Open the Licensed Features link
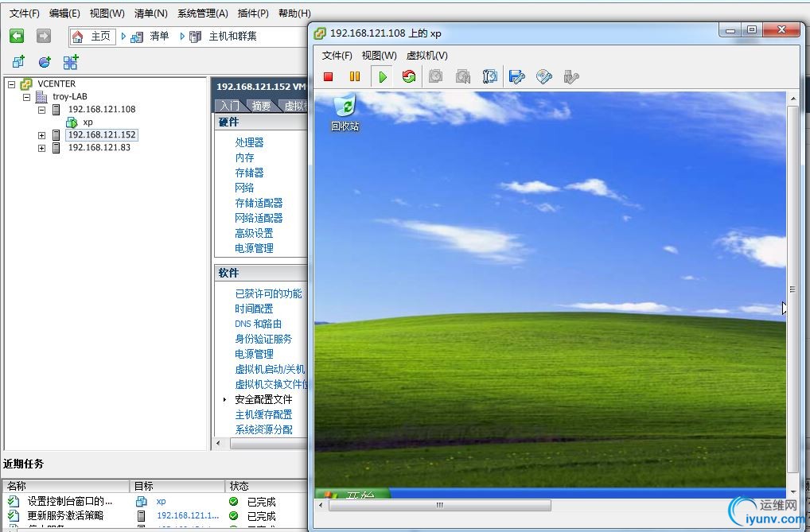Image resolution: width=810 pixels, height=532 pixels. click(269, 294)
